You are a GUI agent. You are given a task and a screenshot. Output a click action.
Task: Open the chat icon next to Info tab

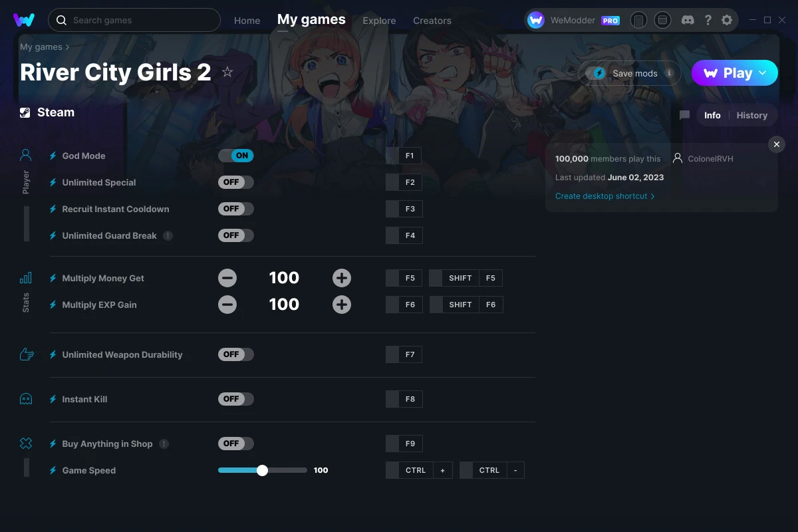[x=684, y=114]
